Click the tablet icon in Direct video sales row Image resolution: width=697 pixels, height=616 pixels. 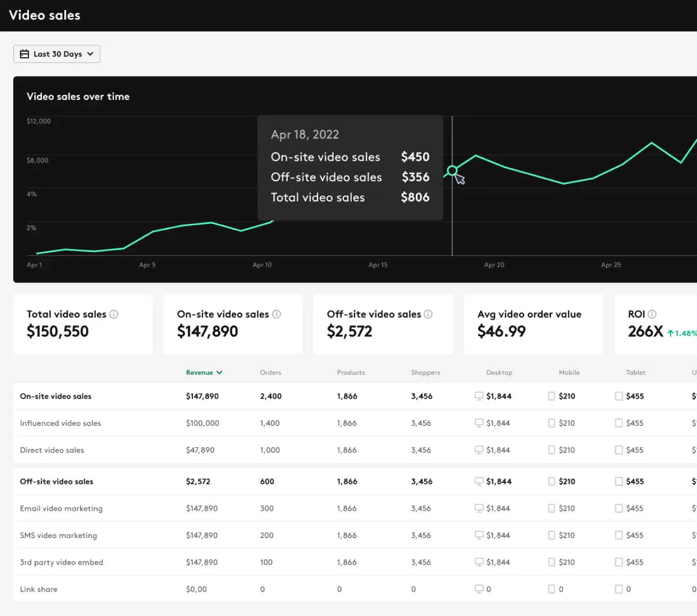[x=619, y=450]
